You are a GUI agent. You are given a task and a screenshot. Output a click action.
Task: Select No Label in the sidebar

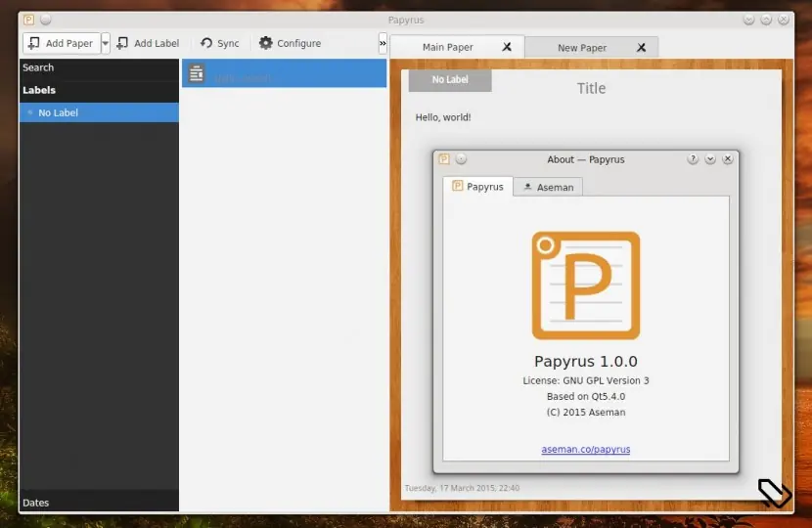99,112
